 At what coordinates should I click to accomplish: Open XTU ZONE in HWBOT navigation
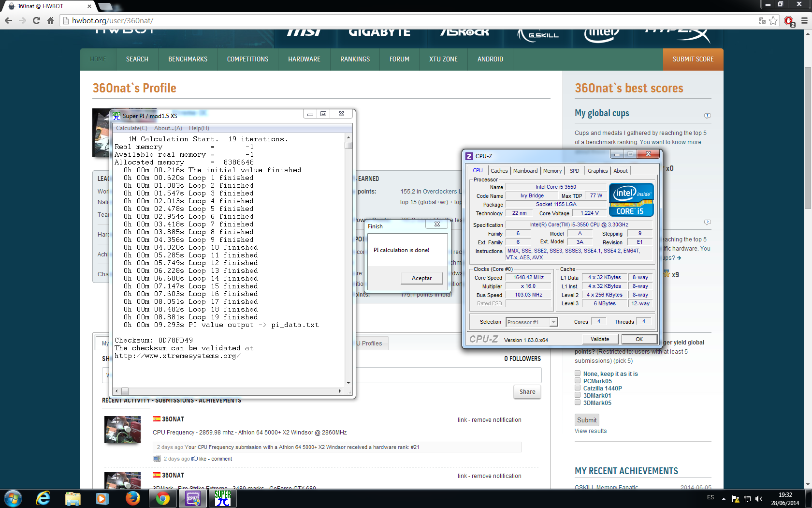pos(443,59)
